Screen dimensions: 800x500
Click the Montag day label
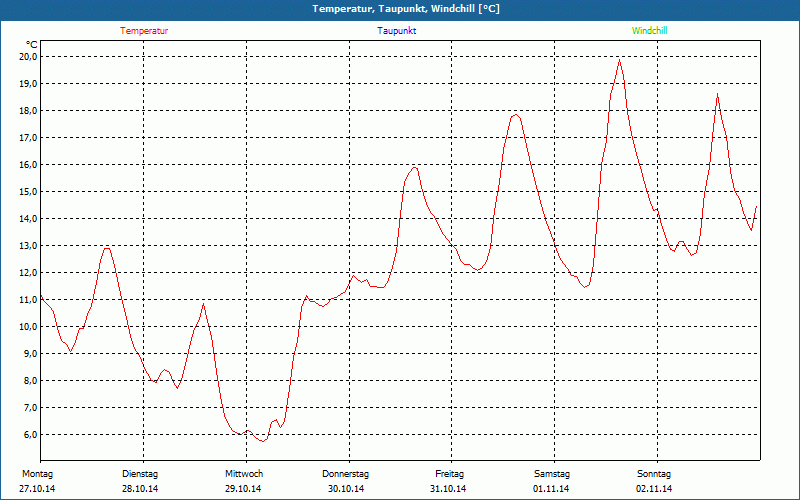point(37,474)
